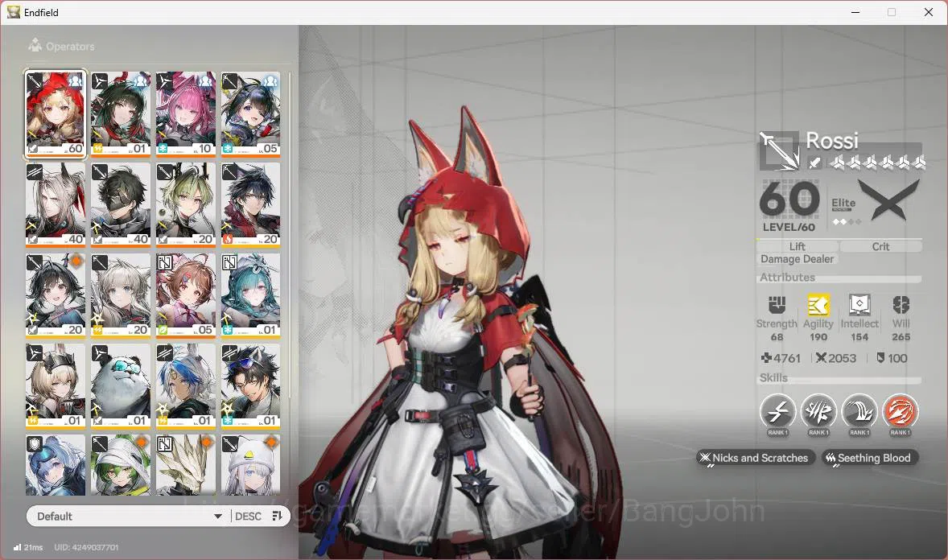The width and height of the screenshot is (948, 560).
Task: Select the blue-and-white-haired operator at level 01
Action: tap(186, 386)
